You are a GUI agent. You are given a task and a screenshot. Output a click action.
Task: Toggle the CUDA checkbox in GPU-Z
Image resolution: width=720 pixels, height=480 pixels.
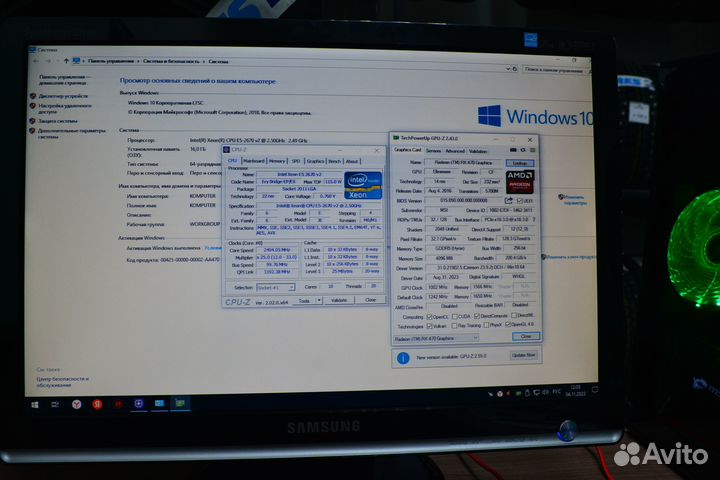point(455,316)
